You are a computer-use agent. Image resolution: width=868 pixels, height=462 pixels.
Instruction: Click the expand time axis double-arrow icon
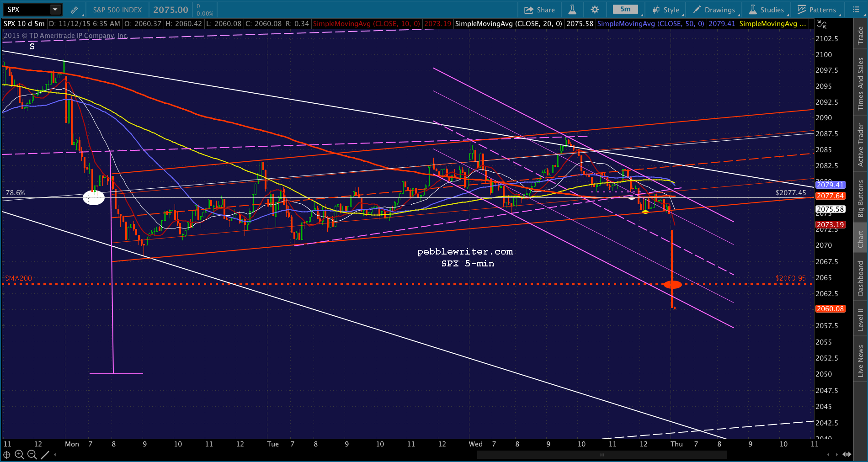(847, 455)
